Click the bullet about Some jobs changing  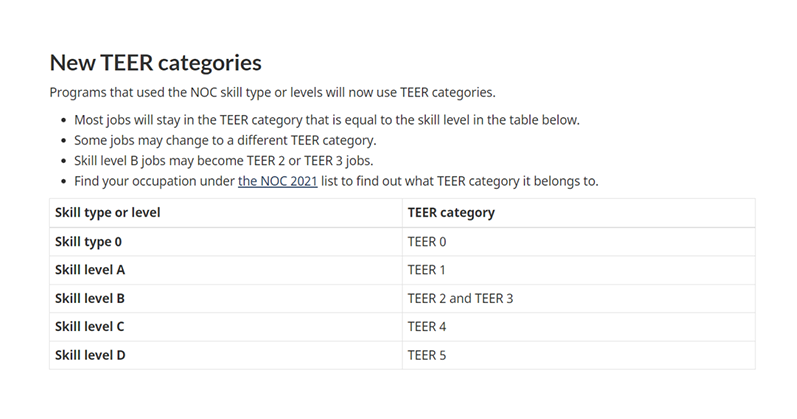tap(225, 140)
